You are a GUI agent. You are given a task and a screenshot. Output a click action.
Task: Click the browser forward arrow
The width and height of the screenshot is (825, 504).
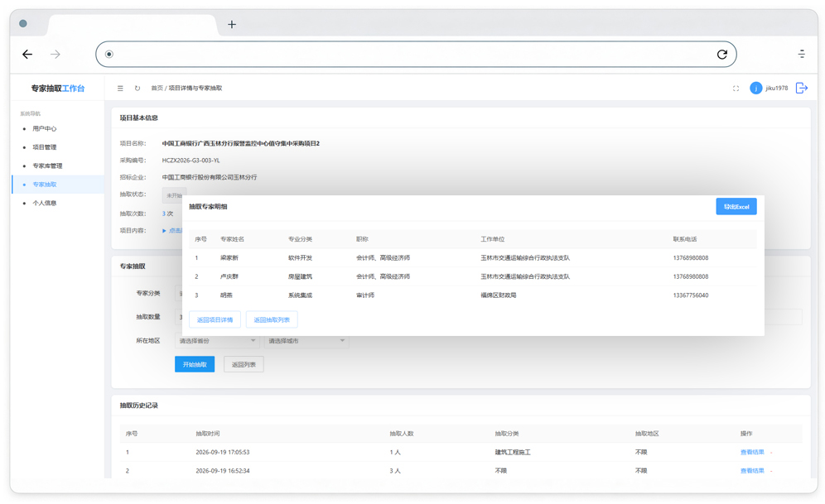pos(55,54)
